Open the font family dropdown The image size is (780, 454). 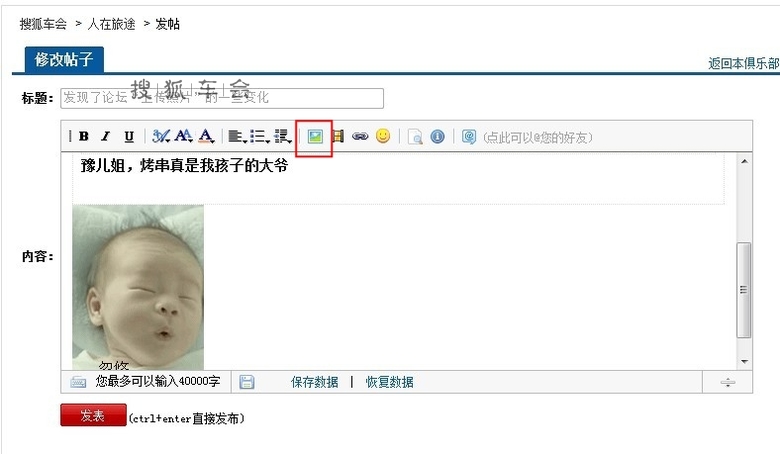(161, 136)
